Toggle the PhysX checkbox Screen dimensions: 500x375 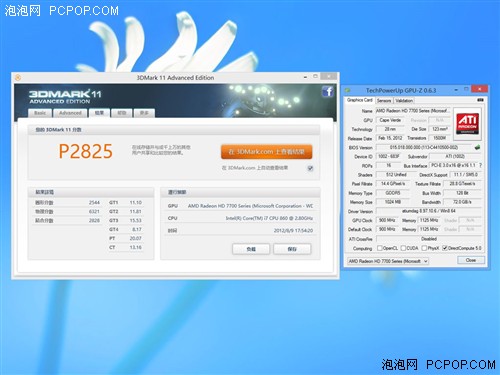coord(424,248)
